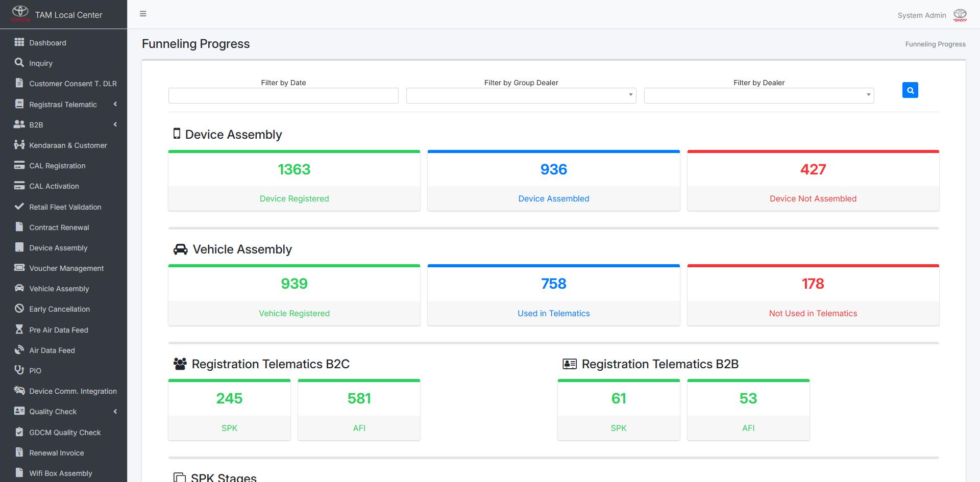Click the Inquiry magnifier icon in sidebar
980x482 pixels.
coord(19,63)
